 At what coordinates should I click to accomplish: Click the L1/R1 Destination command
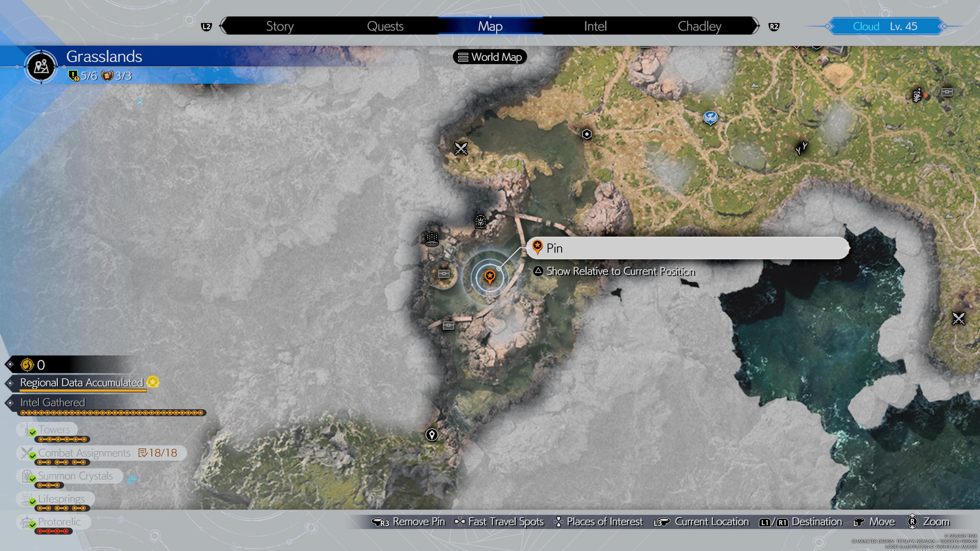[x=800, y=522]
